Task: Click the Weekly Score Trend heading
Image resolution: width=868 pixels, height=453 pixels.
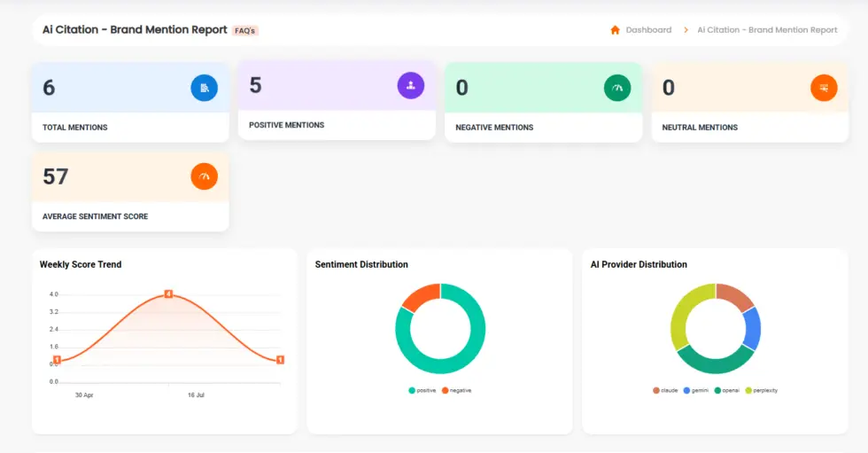Action: click(x=81, y=265)
